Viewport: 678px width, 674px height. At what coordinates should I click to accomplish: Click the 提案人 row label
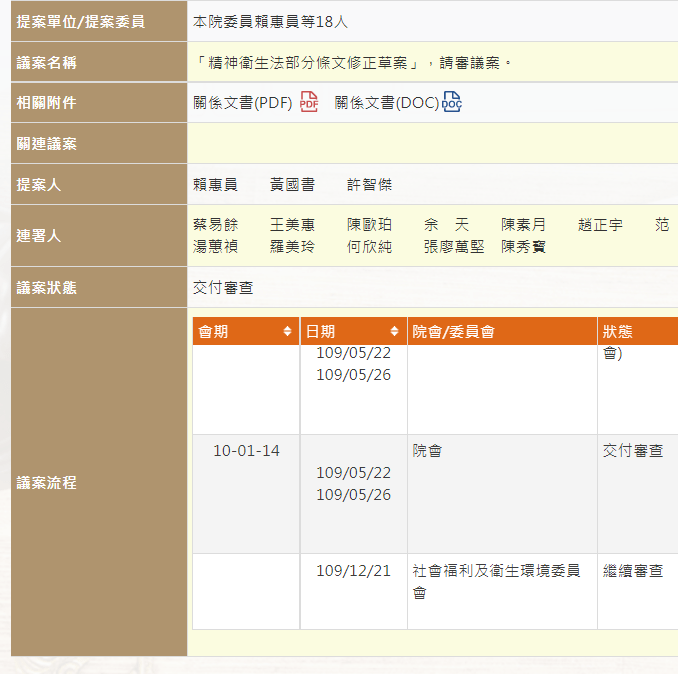[39, 185]
